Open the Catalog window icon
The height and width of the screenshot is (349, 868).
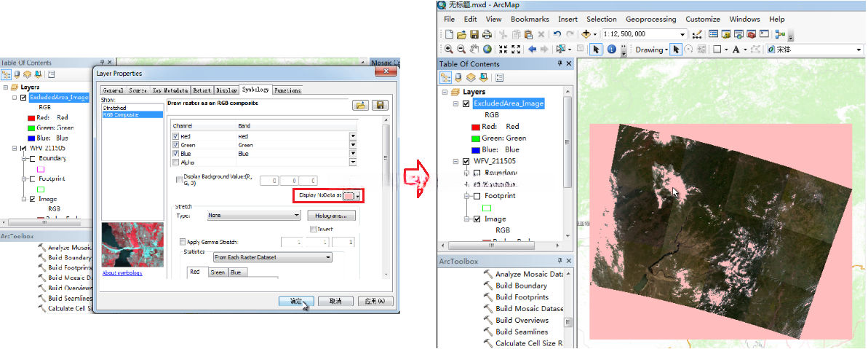coord(726,34)
